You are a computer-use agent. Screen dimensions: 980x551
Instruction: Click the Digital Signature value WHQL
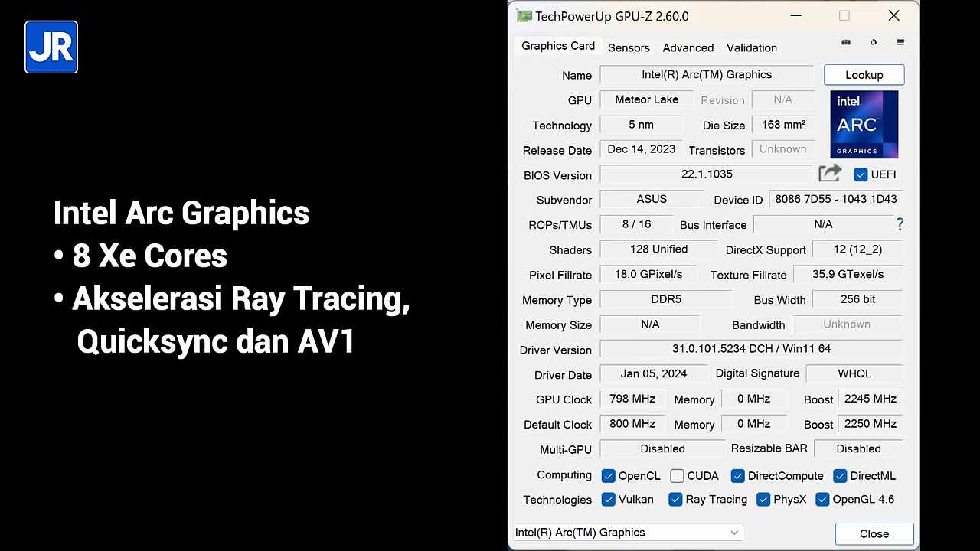pyautogui.click(x=854, y=373)
